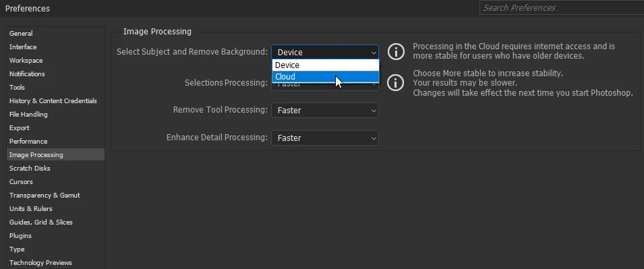Open General preferences category
Image resolution: width=644 pixels, height=269 pixels.
point(21,34)
